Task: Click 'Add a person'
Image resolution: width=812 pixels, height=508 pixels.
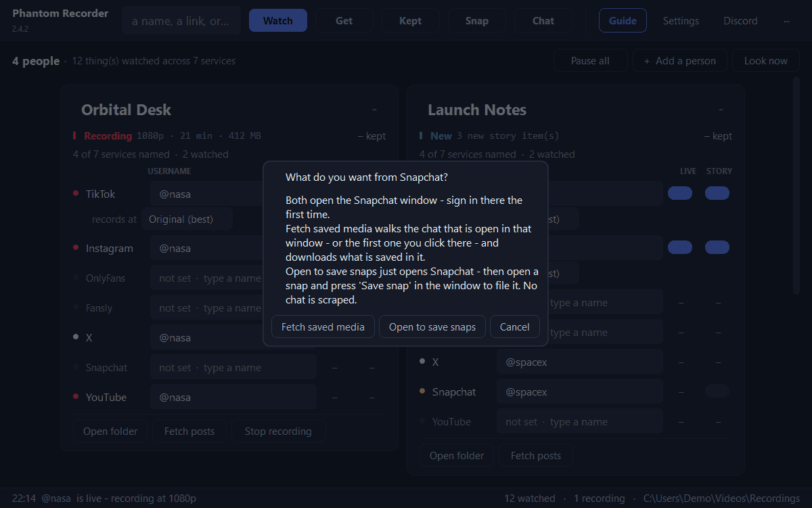Action: pyautogui.click(x=680, y=61)
